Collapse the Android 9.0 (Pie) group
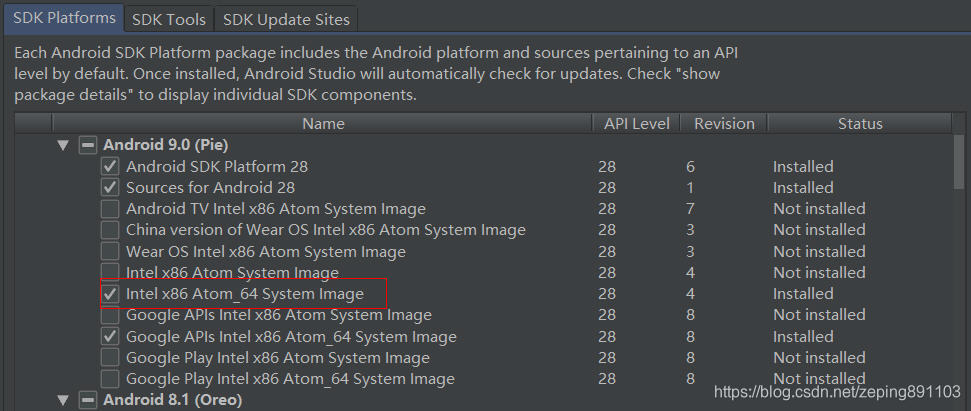971x411 pixels. point(62,145)
